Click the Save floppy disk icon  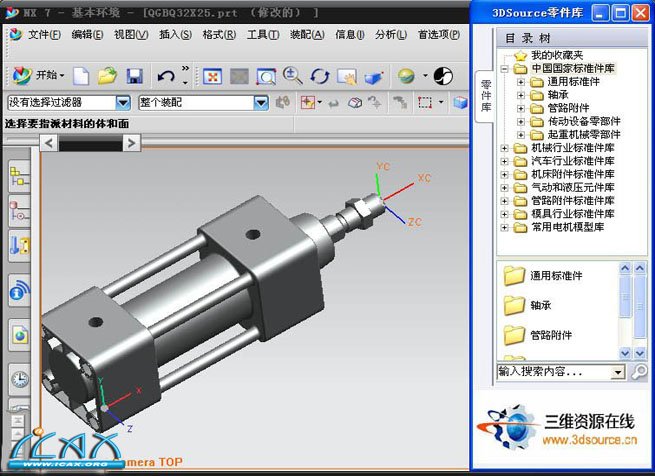click(135, 76)
